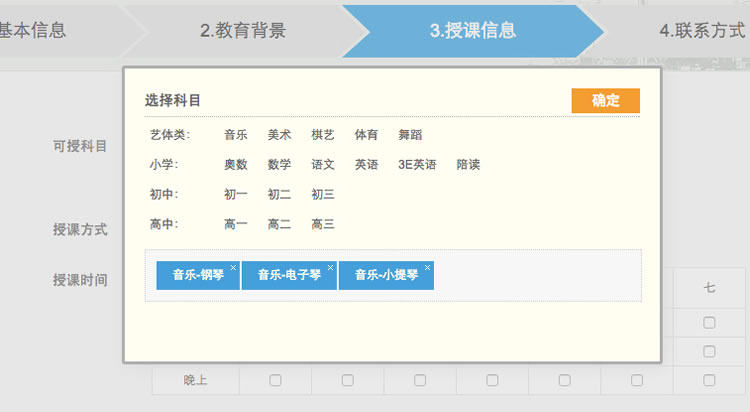
Task: Click the 授课时间 form label
Action: click(x=80, y=280)
